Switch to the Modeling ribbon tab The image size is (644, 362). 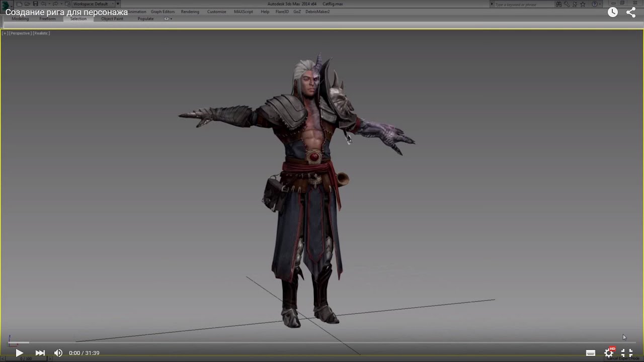(20, 19)
